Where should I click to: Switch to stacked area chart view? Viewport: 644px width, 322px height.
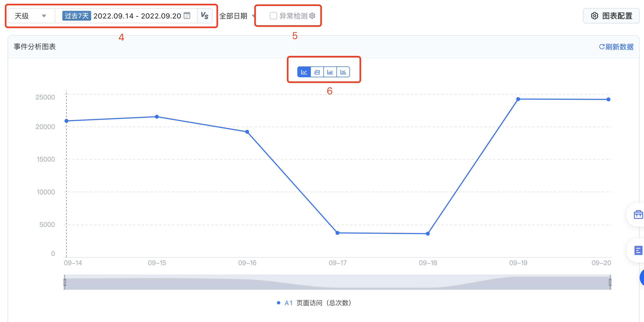317,72
